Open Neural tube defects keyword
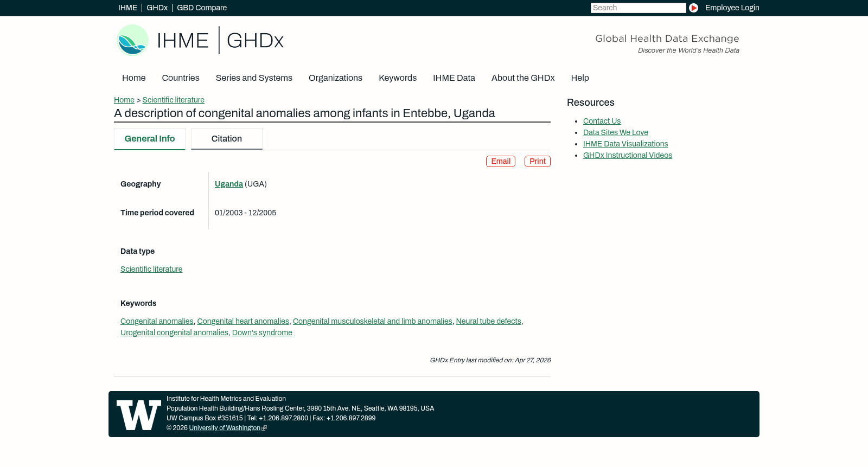The width and height of the screenshot is (868, 467). coord(488,321)
